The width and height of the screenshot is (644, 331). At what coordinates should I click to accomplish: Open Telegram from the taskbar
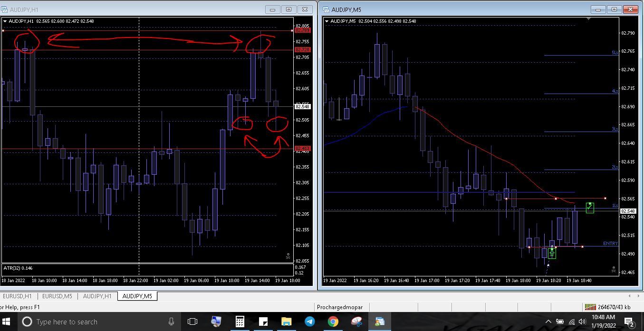[310, 322]
